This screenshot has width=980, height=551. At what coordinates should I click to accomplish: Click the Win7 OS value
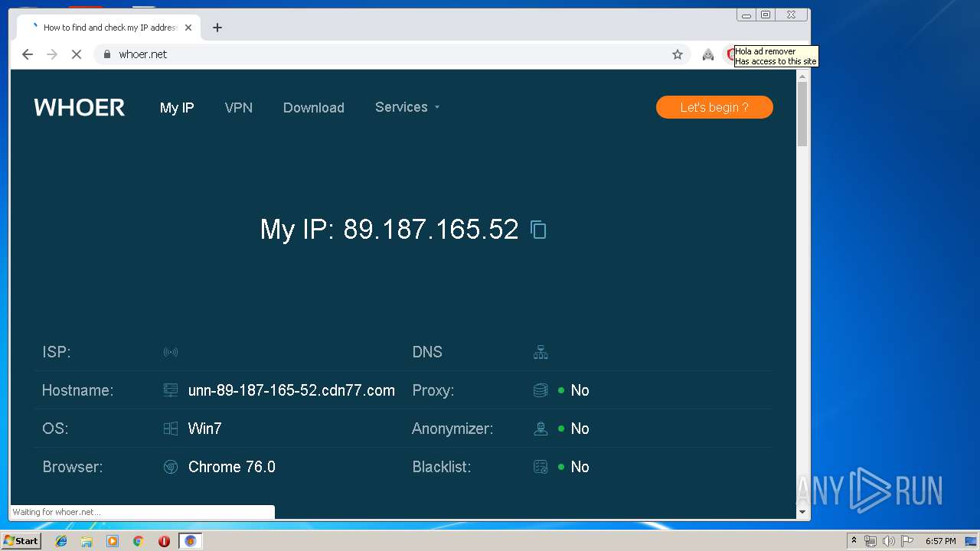coord(205,429)
